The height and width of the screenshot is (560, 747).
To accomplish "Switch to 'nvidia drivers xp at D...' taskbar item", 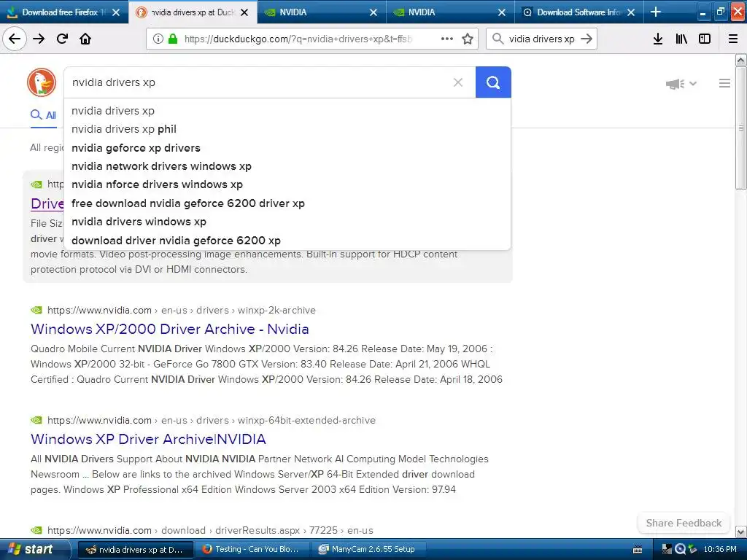I will coord(135,550).
